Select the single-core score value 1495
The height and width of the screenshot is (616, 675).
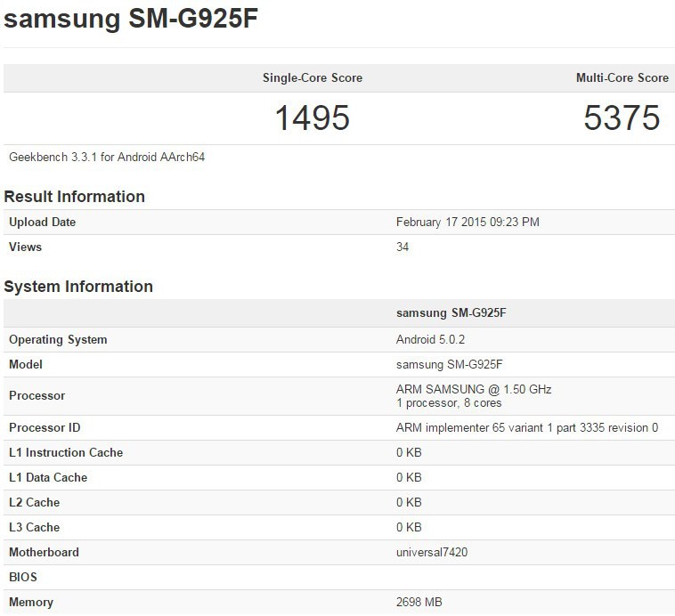coord(312,118)
